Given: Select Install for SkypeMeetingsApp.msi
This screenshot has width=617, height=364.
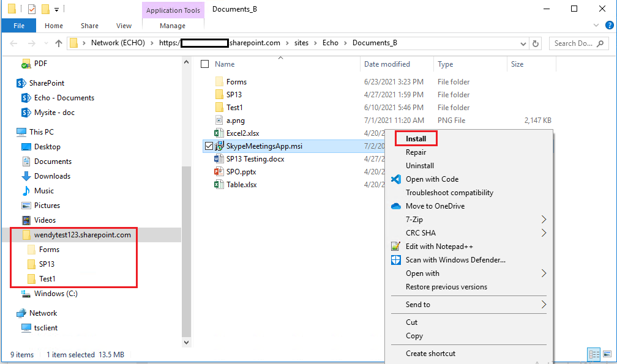Looking at the screenshot, I should point(416,138).
